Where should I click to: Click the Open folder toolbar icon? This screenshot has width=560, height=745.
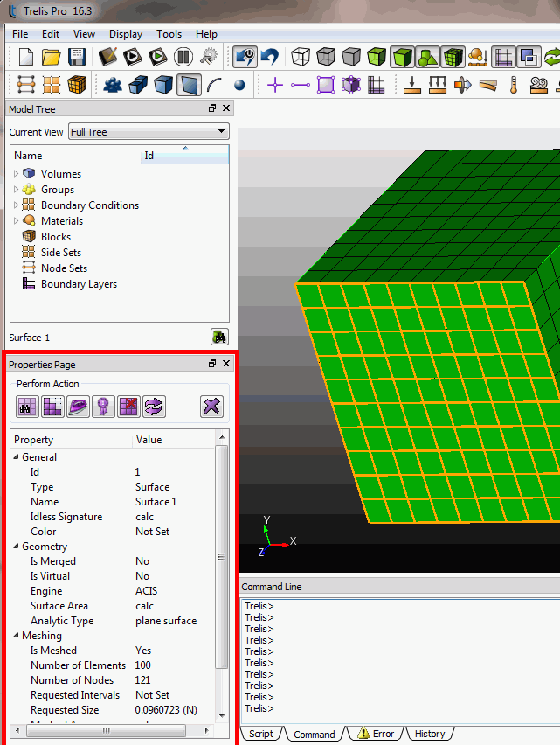pos(52,58)
